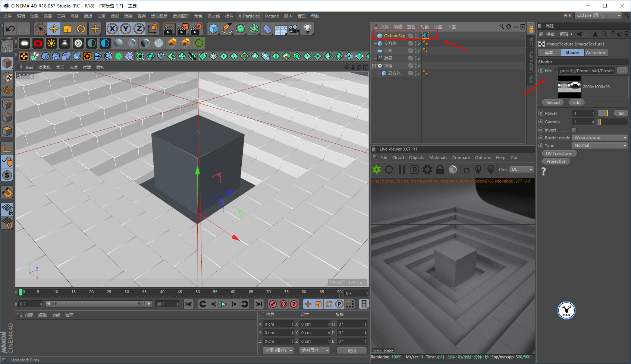Toggle the Z axis lock
Image resolution: width=631 pixels, height=364 pixels.
pos(139,29)
